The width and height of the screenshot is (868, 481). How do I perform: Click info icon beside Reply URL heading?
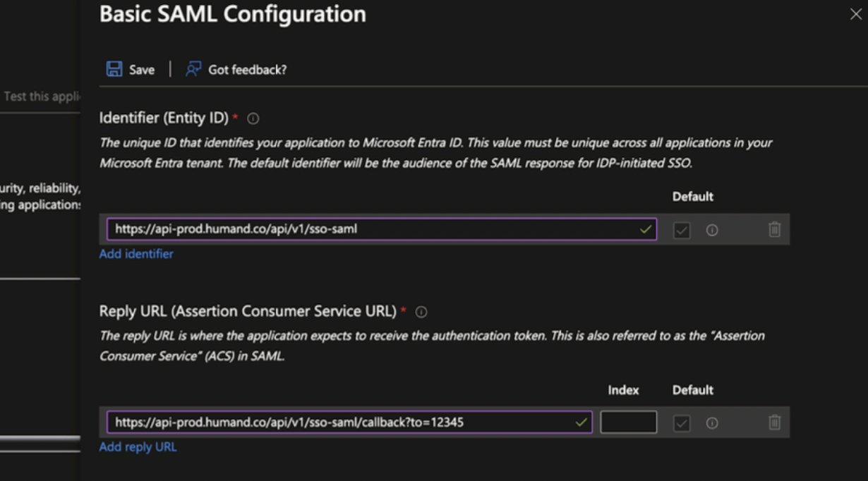(x=421, y=312)
